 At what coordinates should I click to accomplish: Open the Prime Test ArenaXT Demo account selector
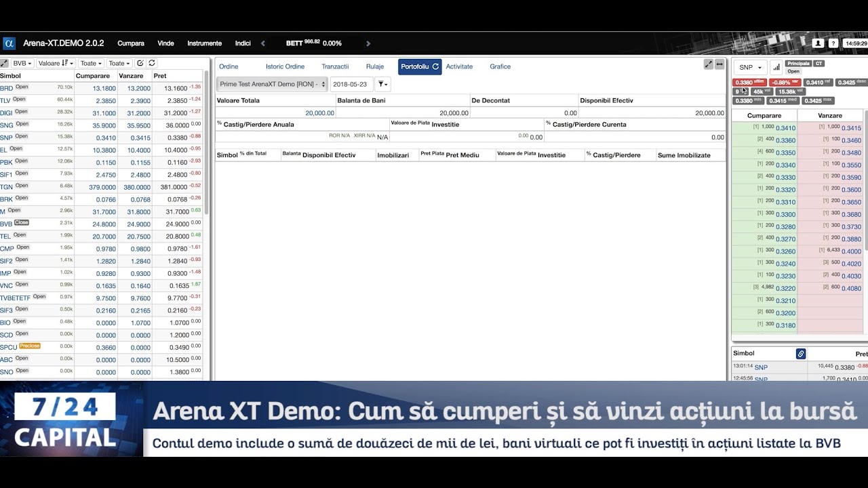coord(272,84)
